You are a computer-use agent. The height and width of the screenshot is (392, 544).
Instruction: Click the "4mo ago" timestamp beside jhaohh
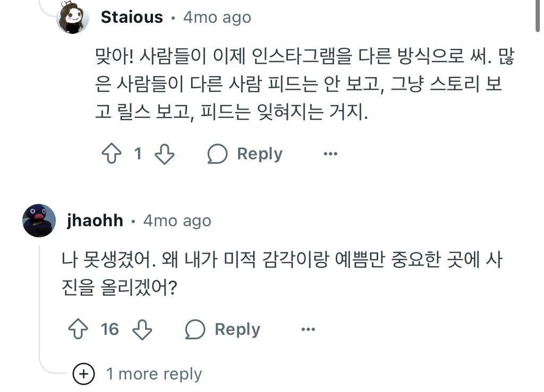(x=177, y=220)
